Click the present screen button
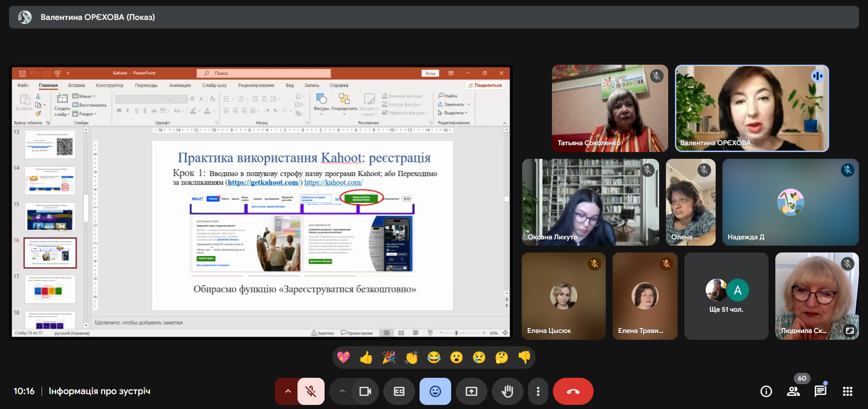 (471, 391)
